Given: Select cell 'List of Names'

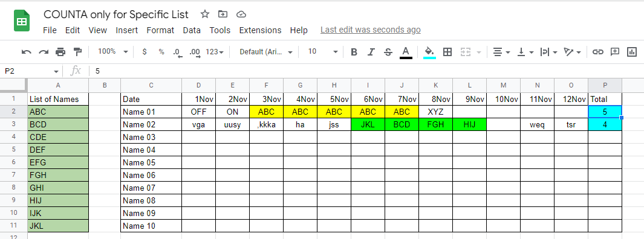Looking at the screenshot, I should pos(58,99).
